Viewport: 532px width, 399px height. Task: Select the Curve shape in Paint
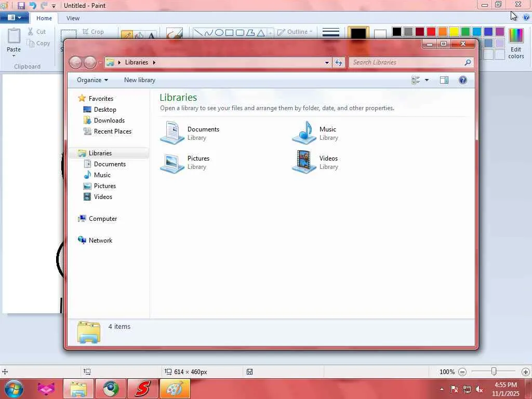click(209, 33)
